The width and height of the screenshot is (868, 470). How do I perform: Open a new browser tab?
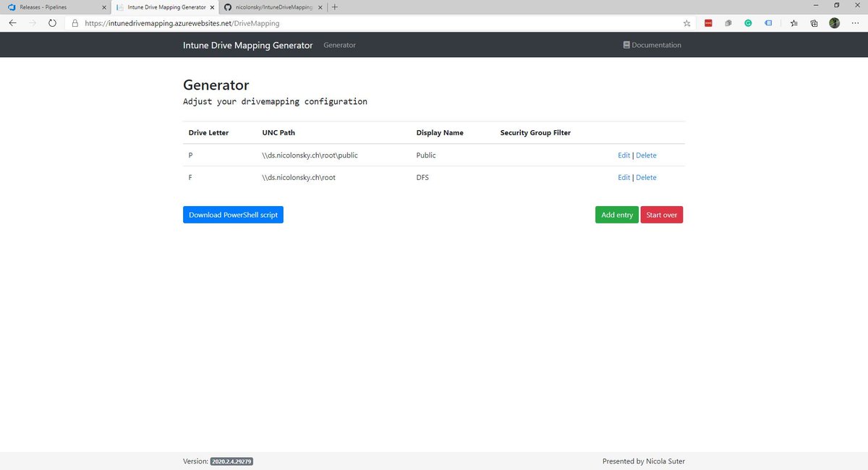point(335,7)
